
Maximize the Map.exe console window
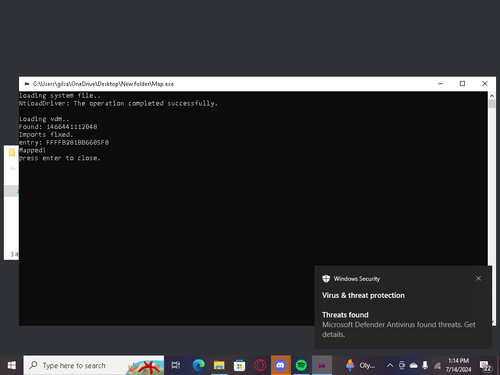[462, 84]
